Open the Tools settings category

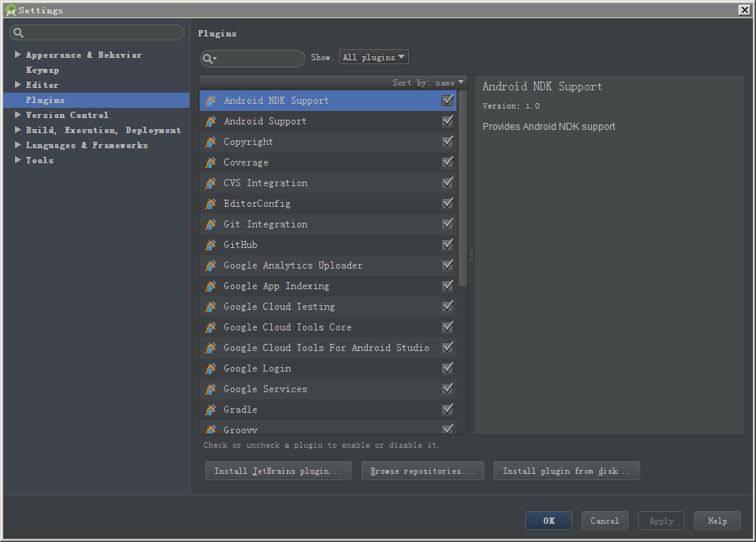pos(40,160)
